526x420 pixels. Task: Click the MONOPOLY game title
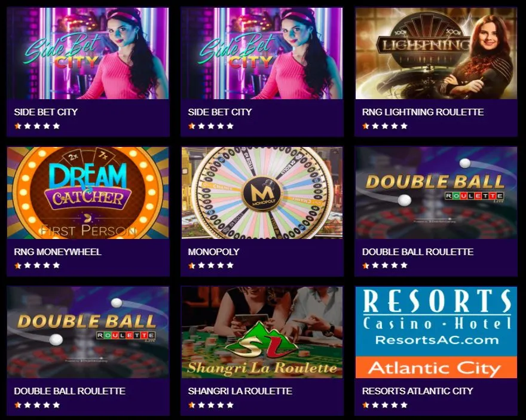coord(214,252)
